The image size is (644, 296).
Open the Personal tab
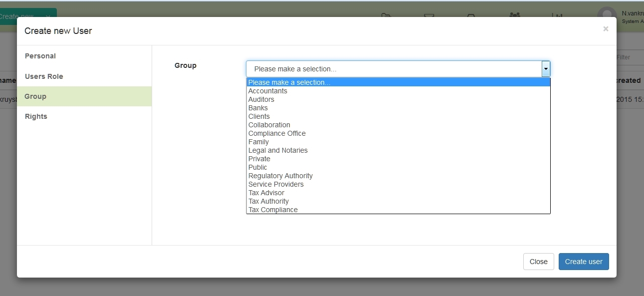pyautogui.click(x=40, y=56)
